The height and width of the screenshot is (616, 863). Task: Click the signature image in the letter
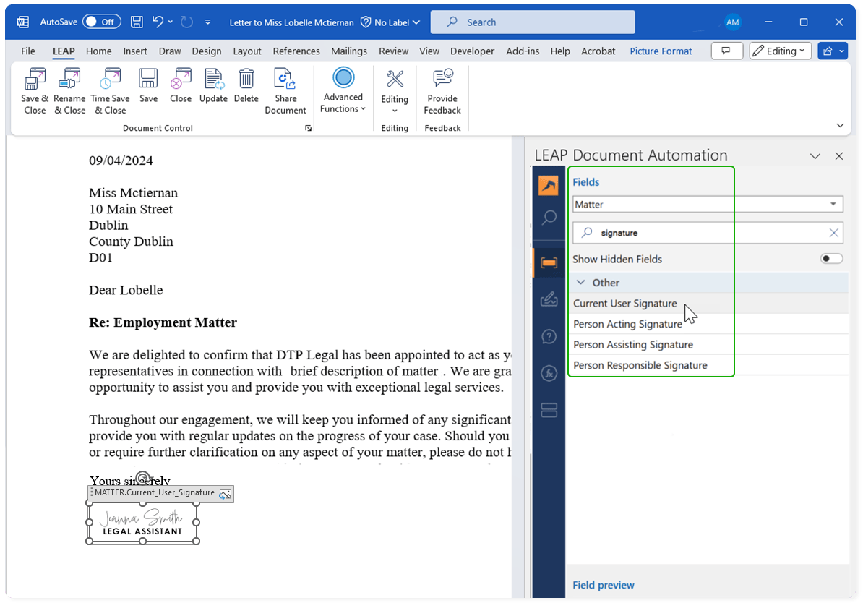pos(142,523)
